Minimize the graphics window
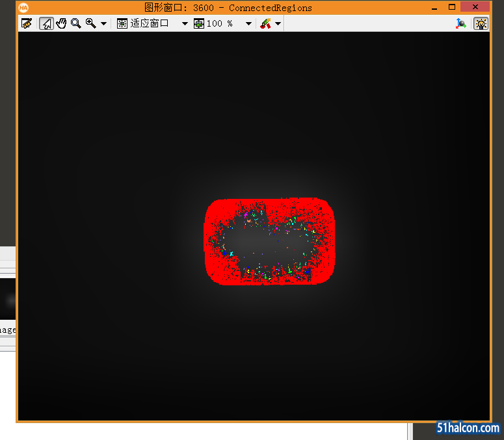The image size is (504, 440). [x=434, y=8]
